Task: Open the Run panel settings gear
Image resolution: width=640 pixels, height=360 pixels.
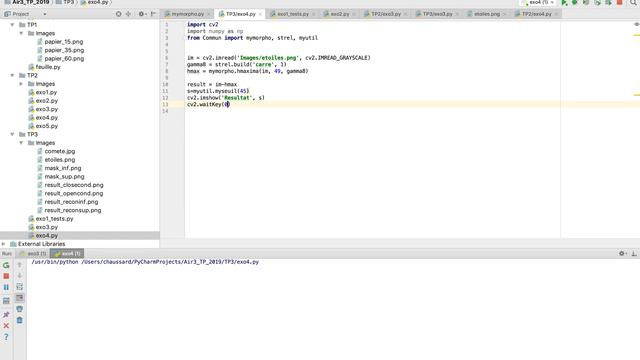Action: (x=622, y=253)
